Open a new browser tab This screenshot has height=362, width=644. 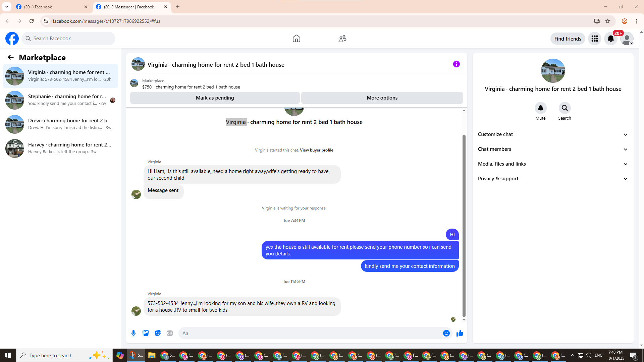[178, 7]
